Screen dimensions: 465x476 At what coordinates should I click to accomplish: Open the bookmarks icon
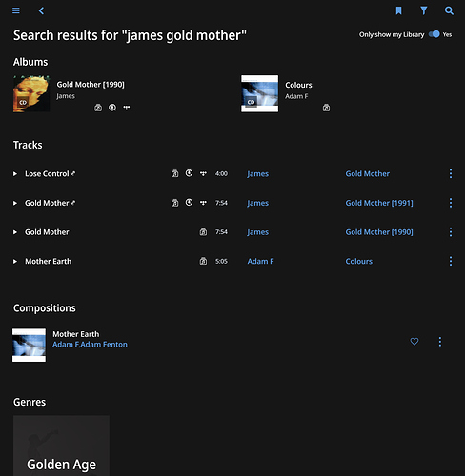coord(398,10)
